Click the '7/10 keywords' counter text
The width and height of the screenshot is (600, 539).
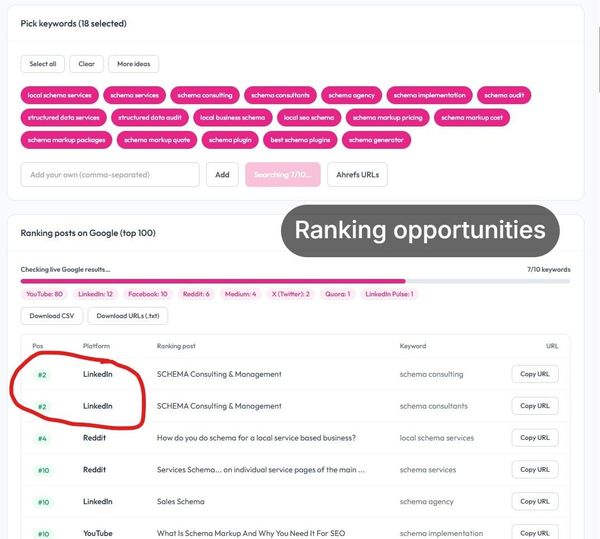click(x=548, y=269)
